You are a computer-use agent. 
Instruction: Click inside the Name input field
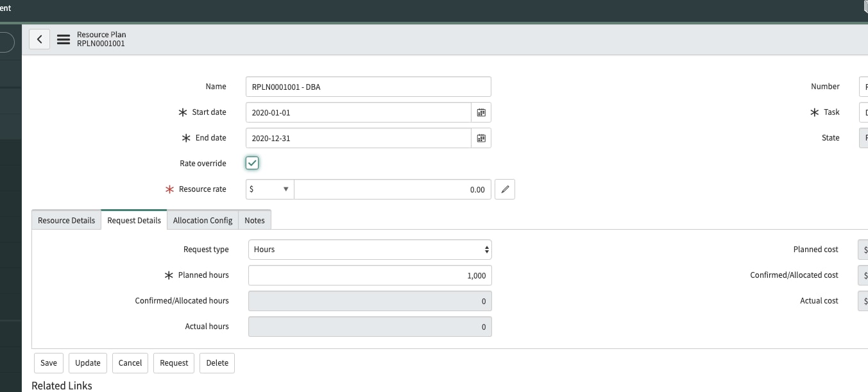(368, 87)
